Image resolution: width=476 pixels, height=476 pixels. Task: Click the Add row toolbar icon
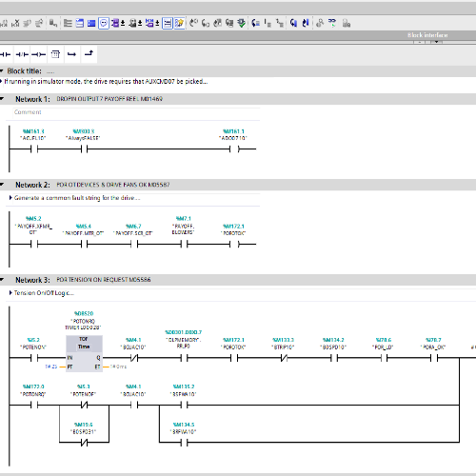(x=39, y=23)
